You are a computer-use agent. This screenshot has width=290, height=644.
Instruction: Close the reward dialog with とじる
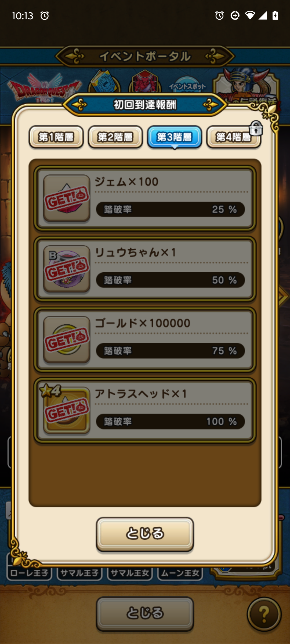click(145, 534)
